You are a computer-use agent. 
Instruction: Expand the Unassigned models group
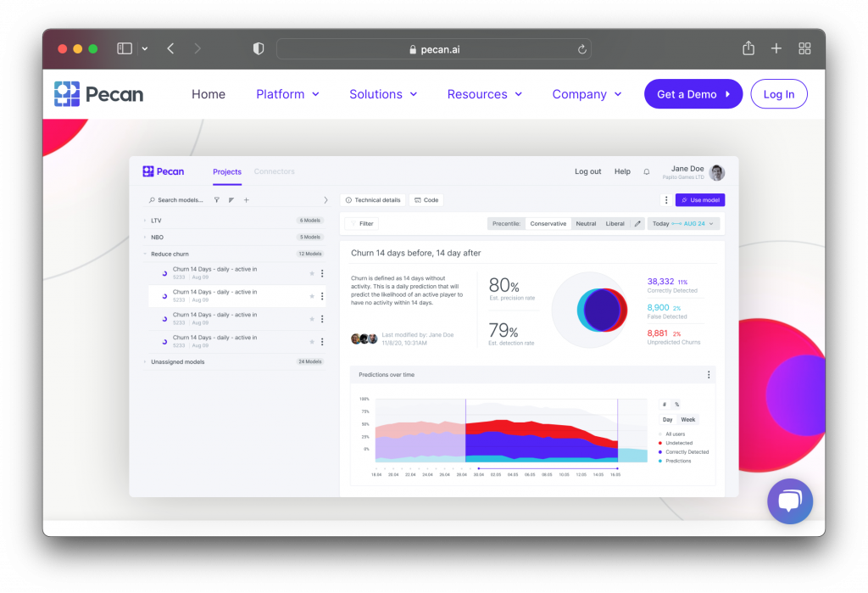145,362
